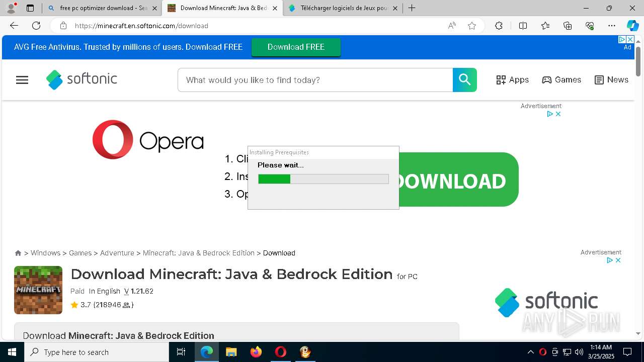This screenshot has width=644, height=362.
Task: Switch to the Download Minecraft tab
Action: click(x=222, y=8)
